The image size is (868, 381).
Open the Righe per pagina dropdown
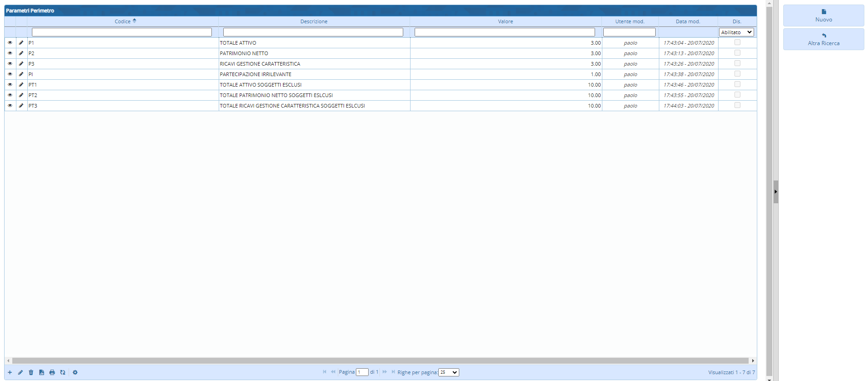point(448,372)
